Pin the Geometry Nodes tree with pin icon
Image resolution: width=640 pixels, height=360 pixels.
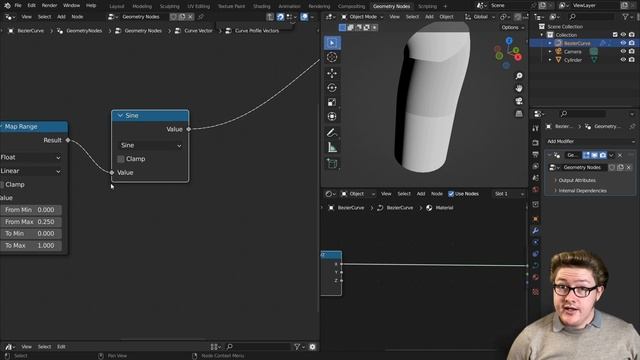(x=200, y=17)
